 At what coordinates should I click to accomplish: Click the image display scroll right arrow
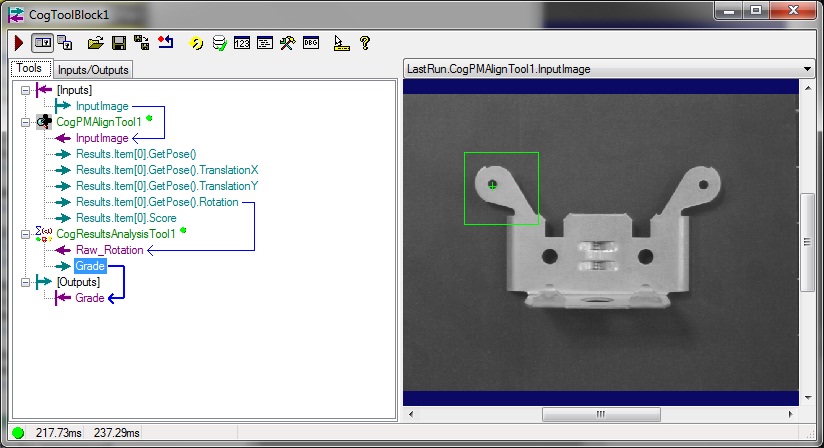point(790,414)
